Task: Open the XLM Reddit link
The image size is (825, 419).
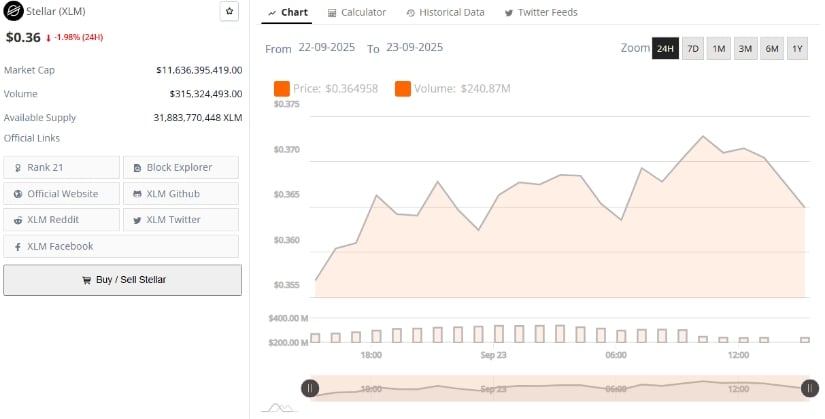Action: coord(62,220)
